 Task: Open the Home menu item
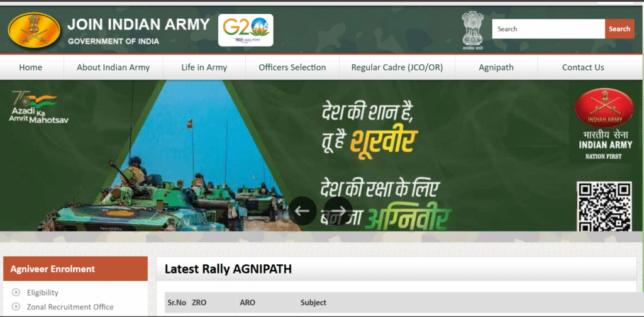(x=31, y=67)
